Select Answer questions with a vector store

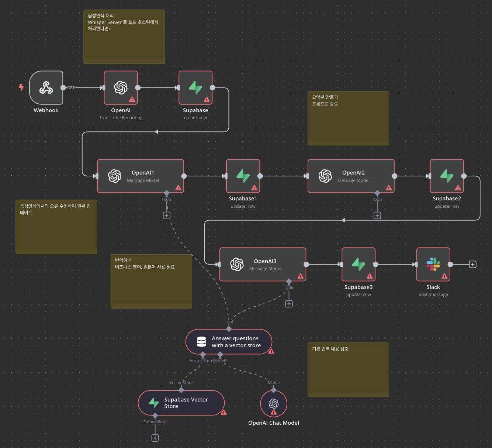pyautogui.click(x=229, y=342)
